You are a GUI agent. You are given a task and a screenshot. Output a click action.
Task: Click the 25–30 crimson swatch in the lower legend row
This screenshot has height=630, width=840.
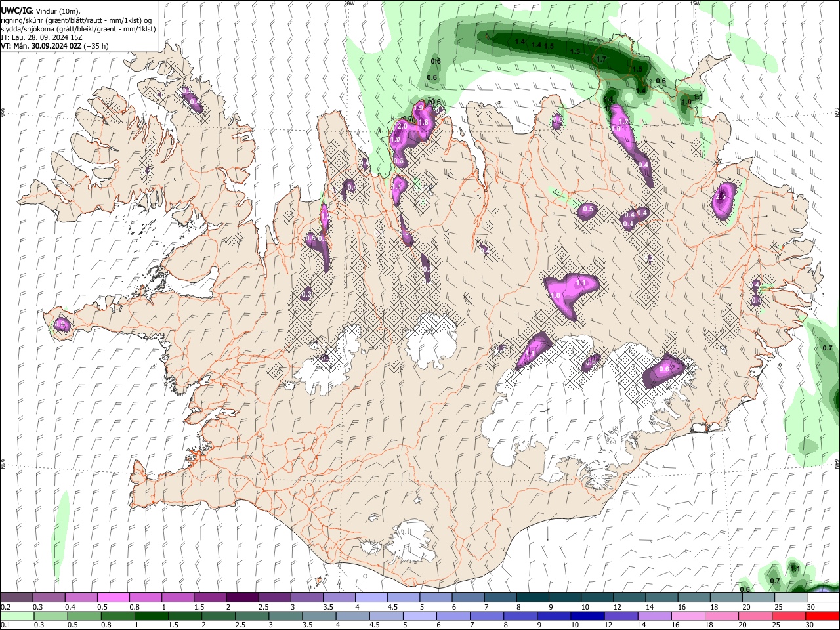point(789,616)
